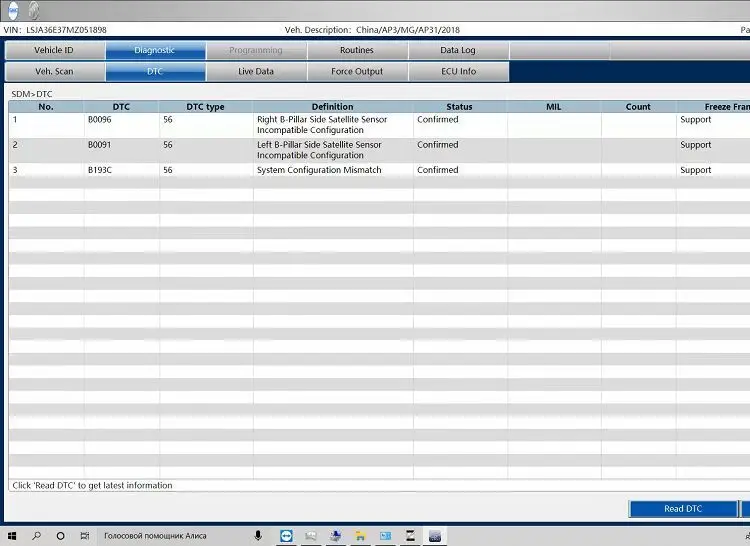Click the DTC column header
The image size is (750, 546).
pos(121,107)
